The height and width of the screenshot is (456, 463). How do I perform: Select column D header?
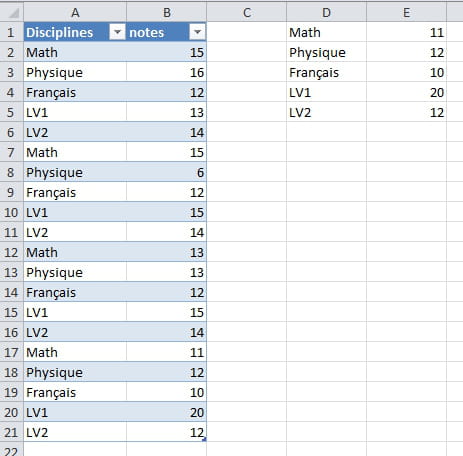pos(326,13)
